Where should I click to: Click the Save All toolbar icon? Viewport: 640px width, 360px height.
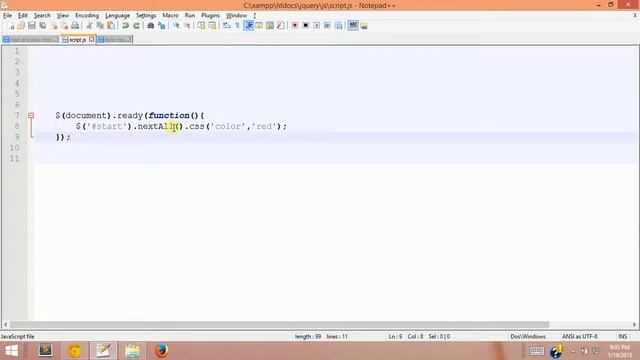point(42,26)
